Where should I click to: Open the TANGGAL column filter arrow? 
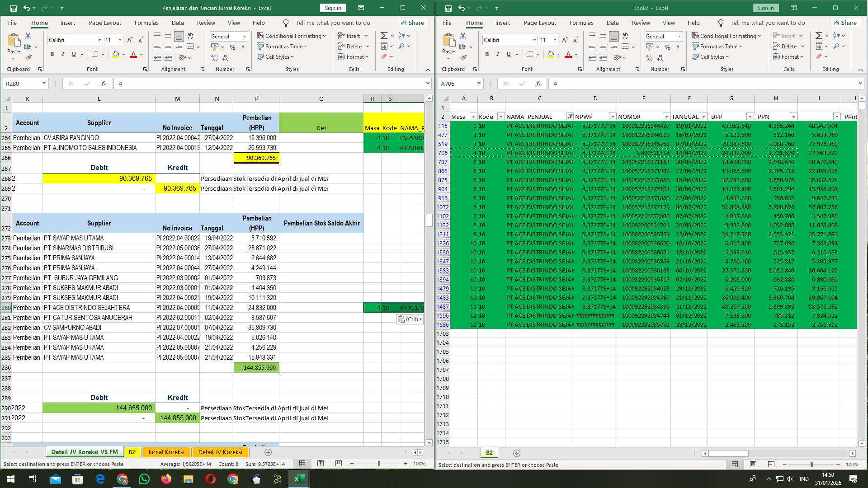tap(704, 116)
